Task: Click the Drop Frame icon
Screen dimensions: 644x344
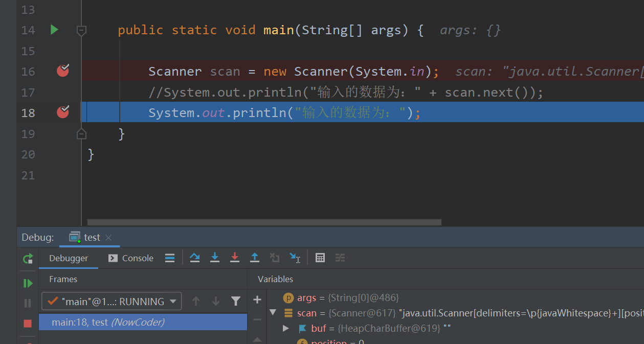Action: (275, 258)
